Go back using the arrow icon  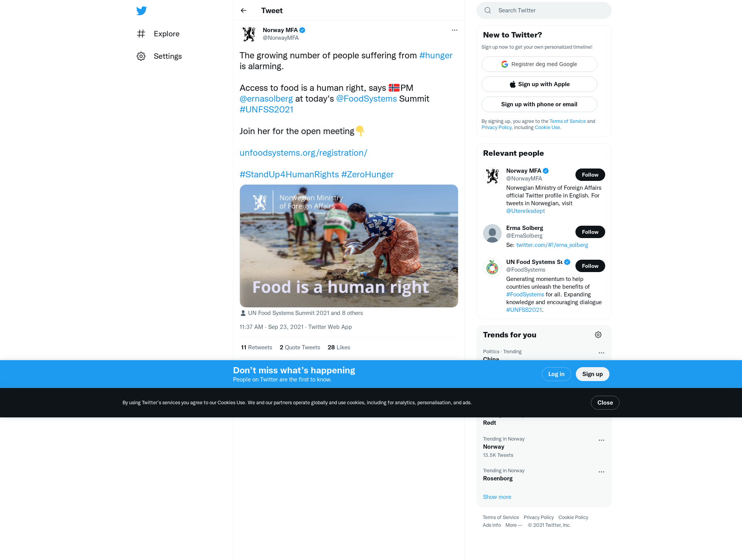(243, 10)
